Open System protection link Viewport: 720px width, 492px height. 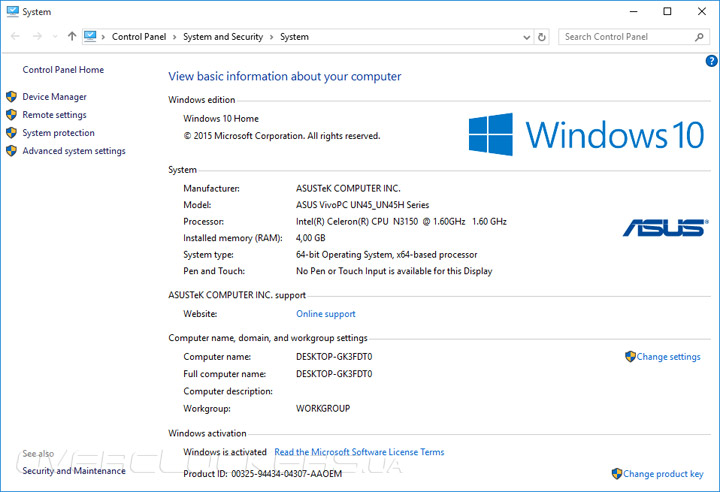point(58,133)
